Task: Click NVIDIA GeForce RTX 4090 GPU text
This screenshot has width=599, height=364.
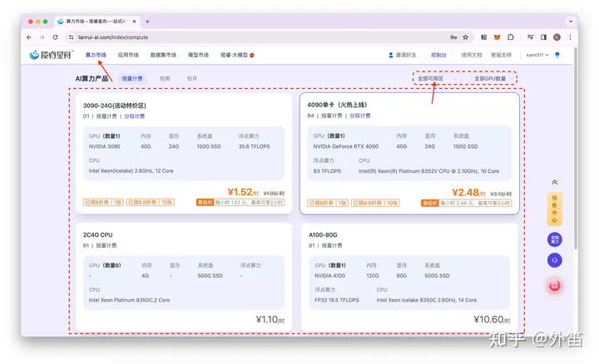Action: pos(346,146)
